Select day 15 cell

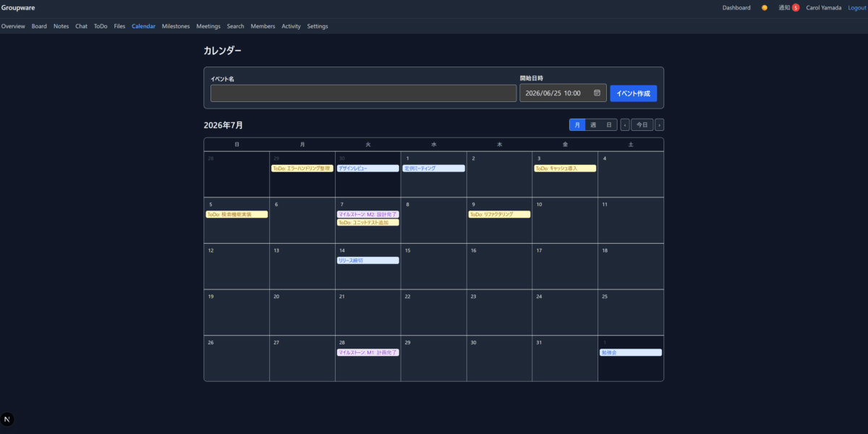tap(433, 266)
